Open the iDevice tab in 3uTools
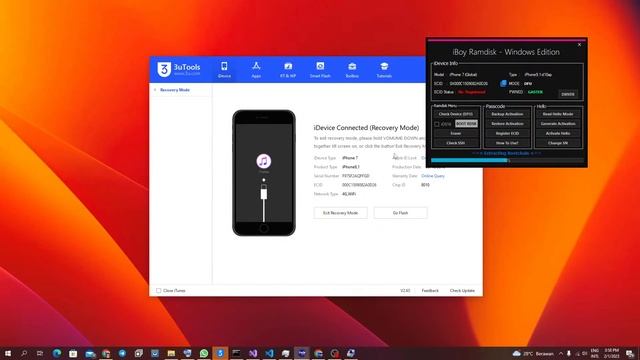This screenshot has height=360, width=640. pyautogui.click(x=224, y=69)
